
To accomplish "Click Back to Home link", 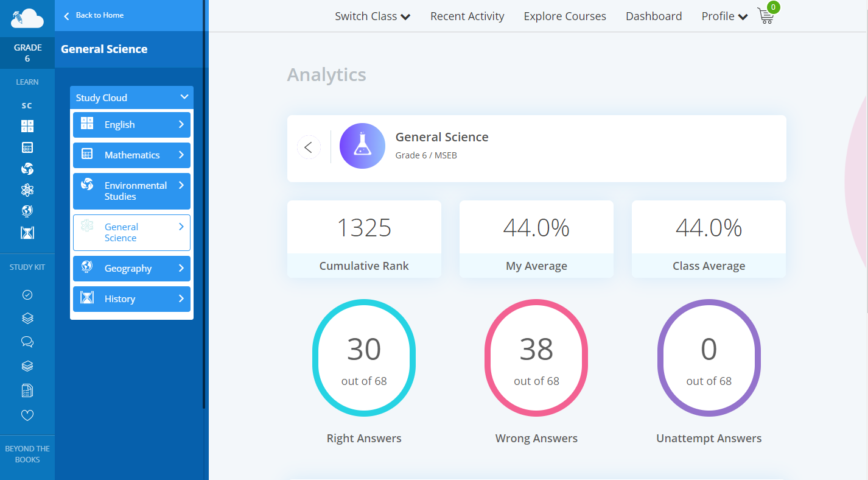I will coord(94,15).
